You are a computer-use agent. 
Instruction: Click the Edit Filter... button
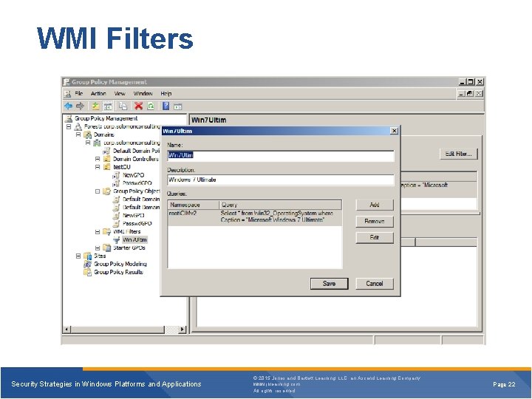pyautogui.click(x=458, y=154)
